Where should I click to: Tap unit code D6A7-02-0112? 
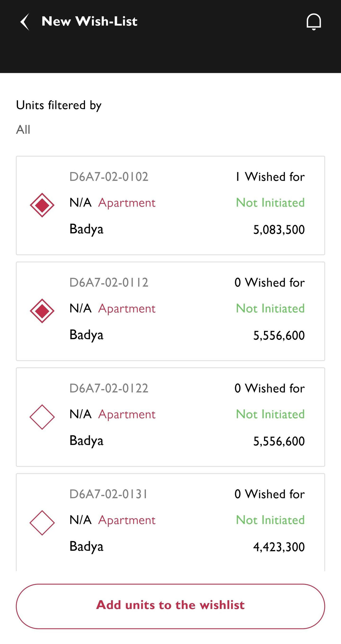coord(109,282)
